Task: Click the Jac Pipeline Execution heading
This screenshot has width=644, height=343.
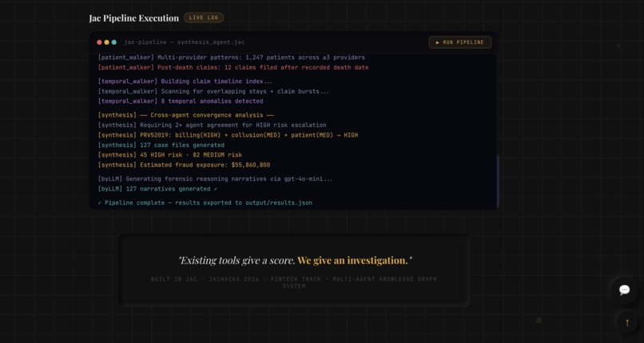Action: pos(134,18)
